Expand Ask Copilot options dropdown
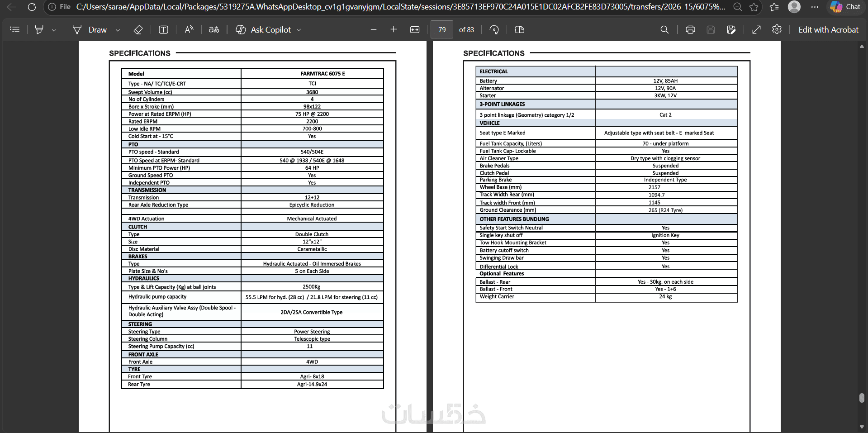This screenshot has height=433, width=868. point(299,30)
